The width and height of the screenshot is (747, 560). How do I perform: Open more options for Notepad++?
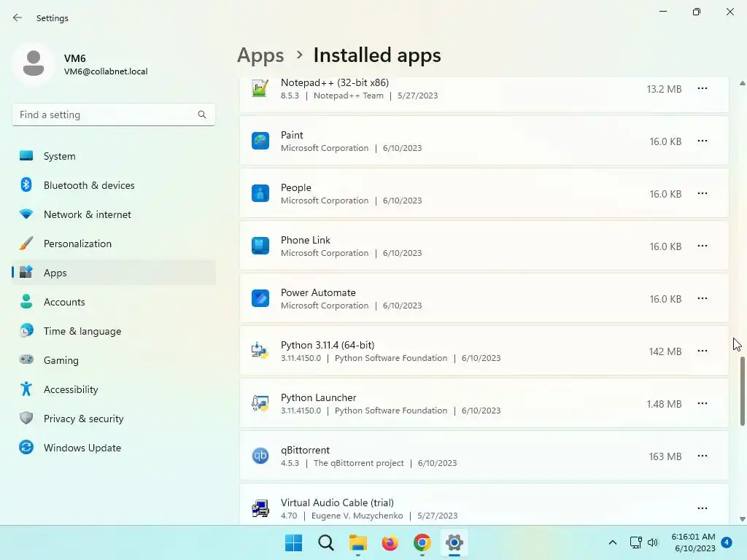point(703,88)
